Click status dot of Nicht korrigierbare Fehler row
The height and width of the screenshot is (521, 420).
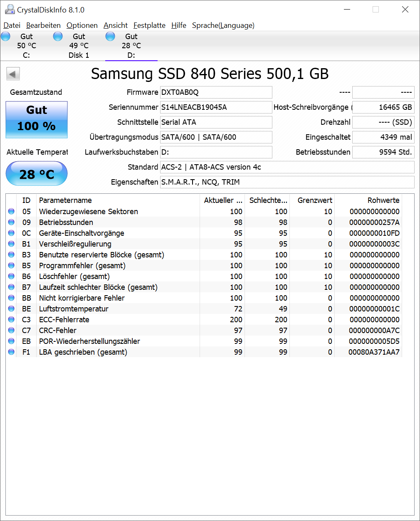pyautogui.click(x=11, y=298)
